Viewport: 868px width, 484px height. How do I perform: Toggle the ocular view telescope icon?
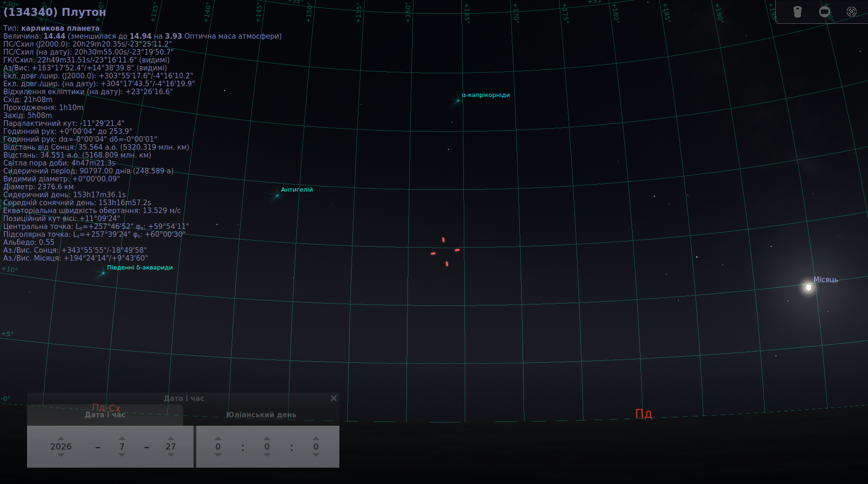coord(797,12)
